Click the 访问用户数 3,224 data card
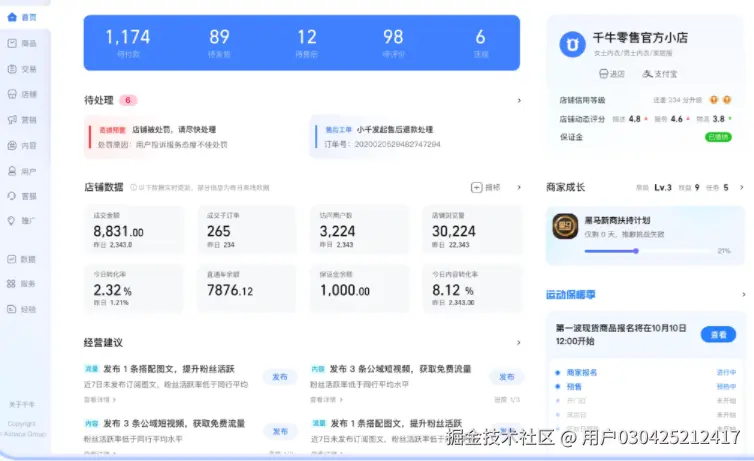The image size is (754, 461). [360, 230]
